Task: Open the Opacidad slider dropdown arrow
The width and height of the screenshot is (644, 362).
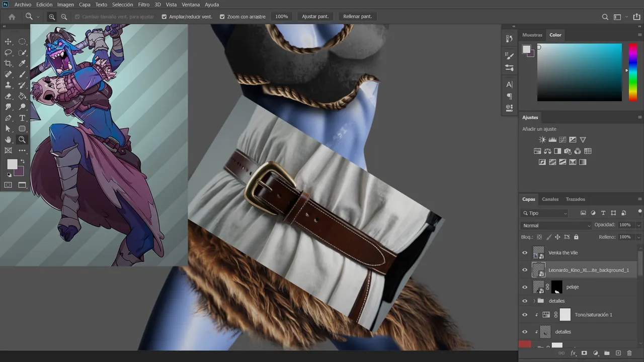Action: [x=638, y=225]
